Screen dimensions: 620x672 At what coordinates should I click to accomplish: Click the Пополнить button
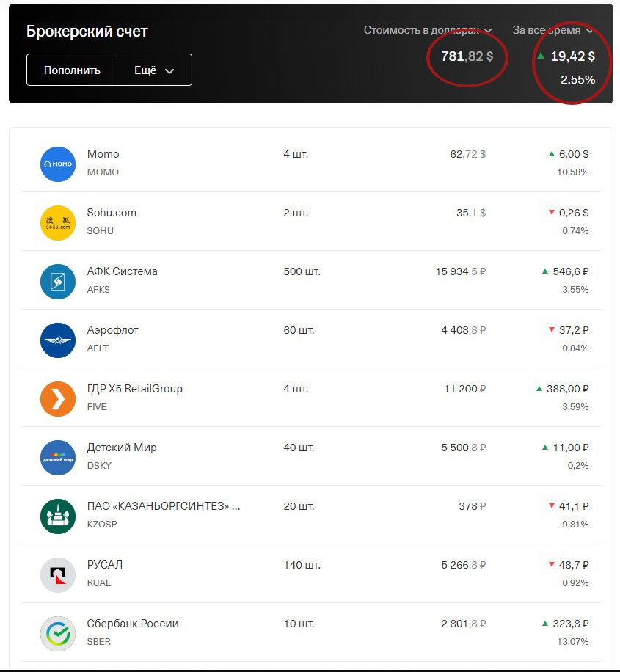pos(72,70)
